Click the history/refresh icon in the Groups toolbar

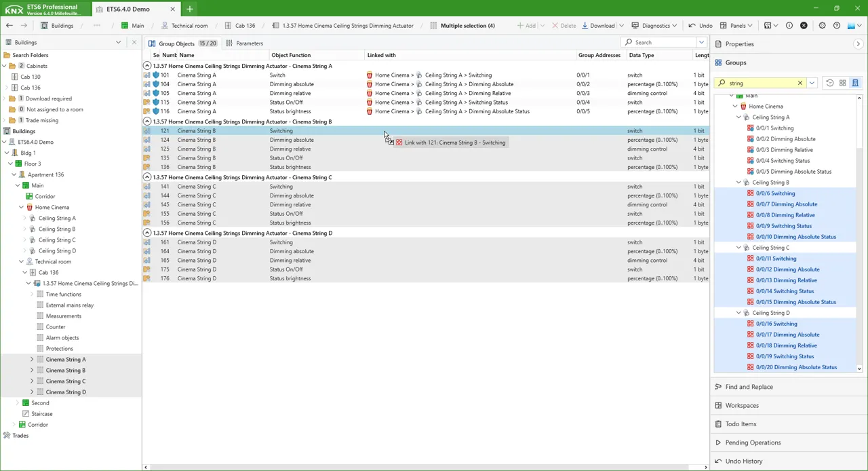(829, 83)
